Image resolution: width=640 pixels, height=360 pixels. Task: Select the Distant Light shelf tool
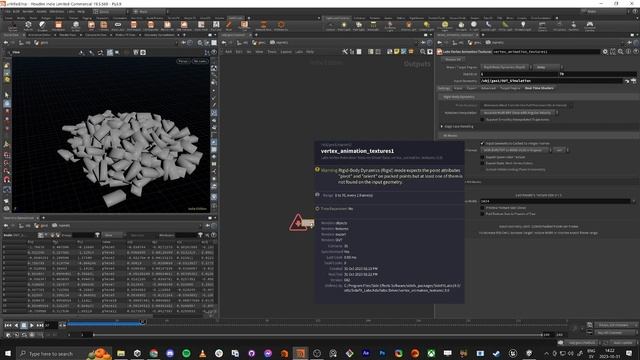tap(427, 26)
